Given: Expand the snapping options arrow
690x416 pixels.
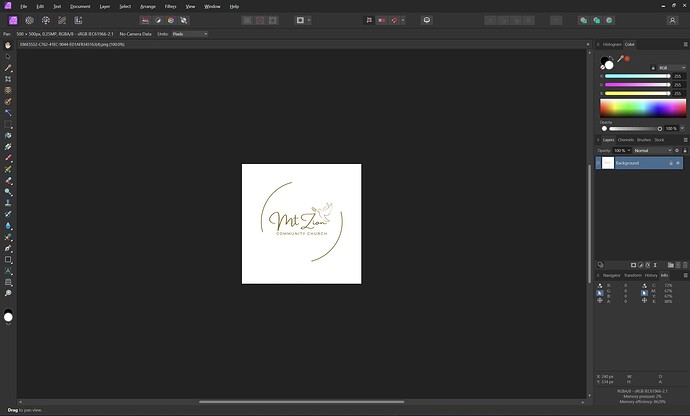Looking at the screenshot, I should coord(403,20).
